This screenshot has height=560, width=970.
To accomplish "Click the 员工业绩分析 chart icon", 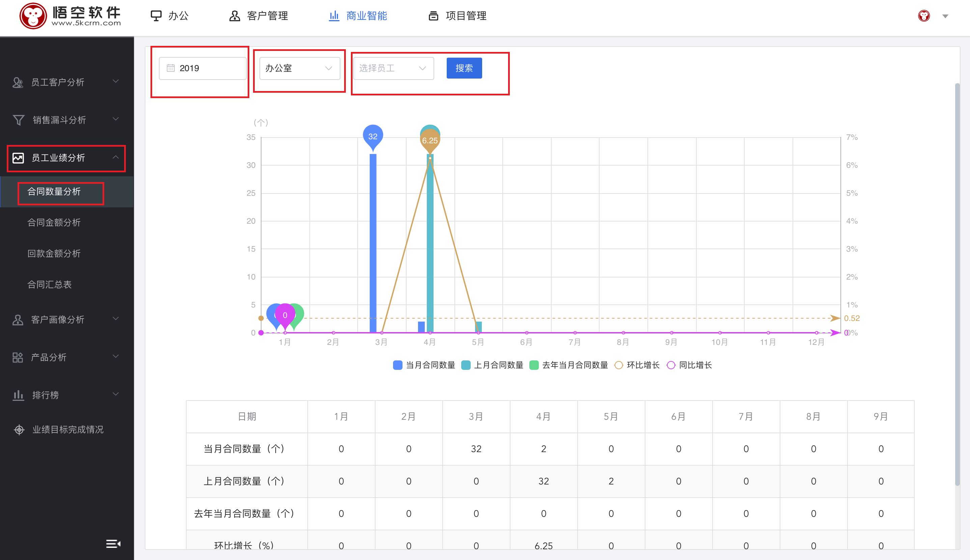I will click(x=18, y=158).
